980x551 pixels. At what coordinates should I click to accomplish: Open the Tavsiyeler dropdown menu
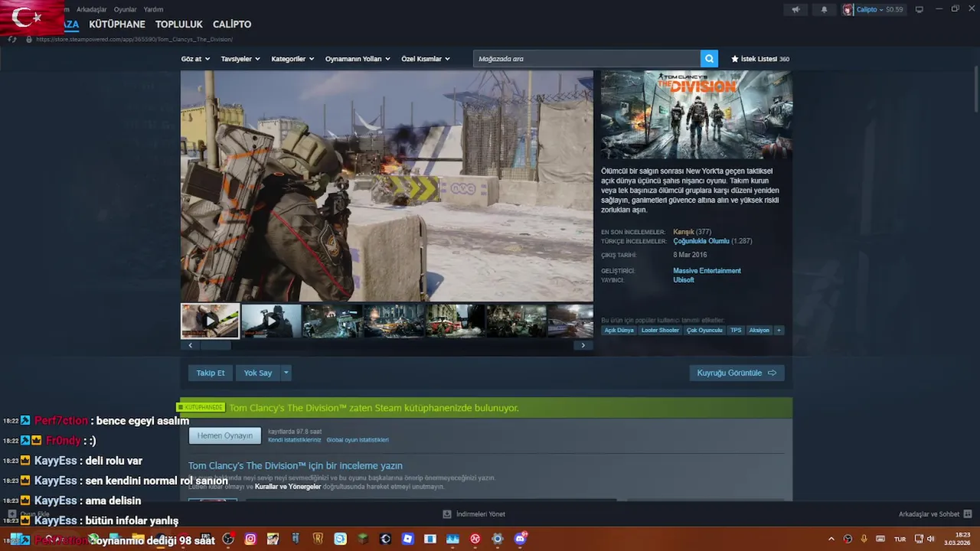(240, 59)
